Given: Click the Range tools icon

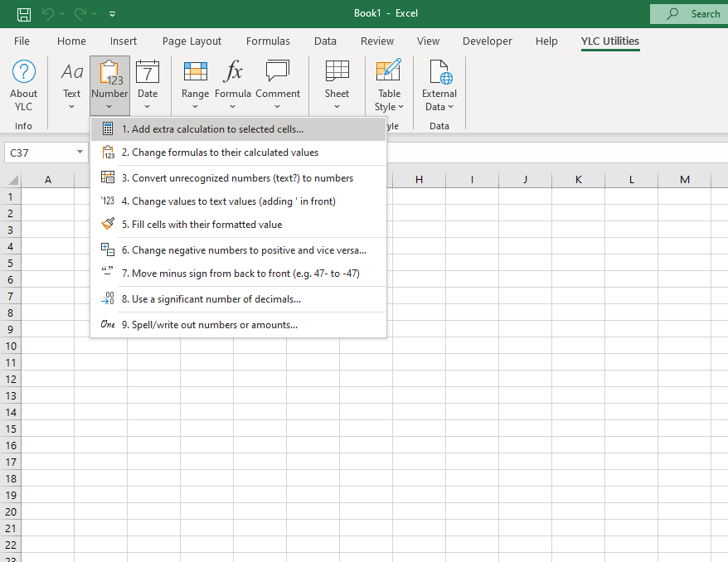Looking at the screenshot, I should click(195, 73).
